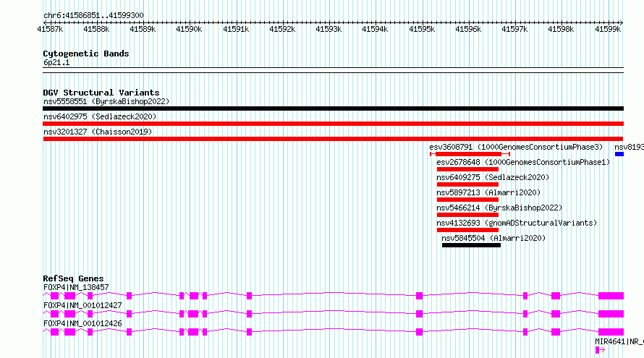Click the 41591k ruler tick label
Viewport: 644px width, 358px height.
pyautogui.click(x=236, y=29)
